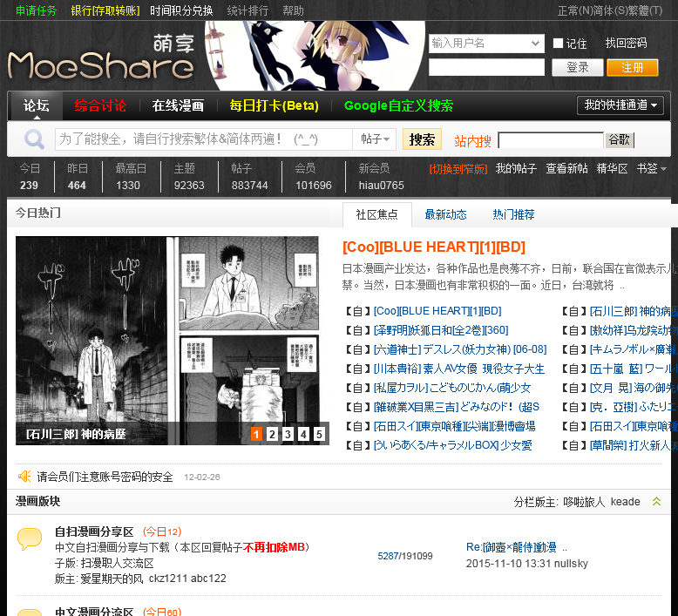Click the 5287 topic count
This screenshot has height=616, width=678.
click(388, 556)
